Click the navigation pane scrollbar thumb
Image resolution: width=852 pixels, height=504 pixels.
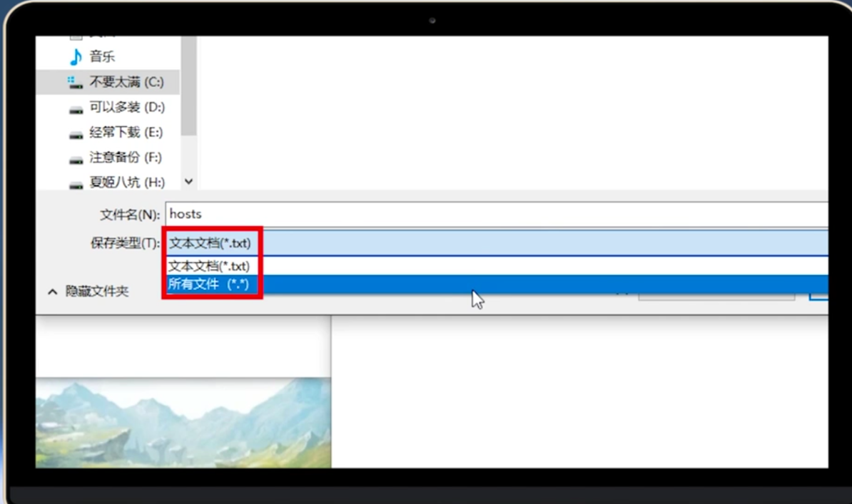(x=188, y=86)
